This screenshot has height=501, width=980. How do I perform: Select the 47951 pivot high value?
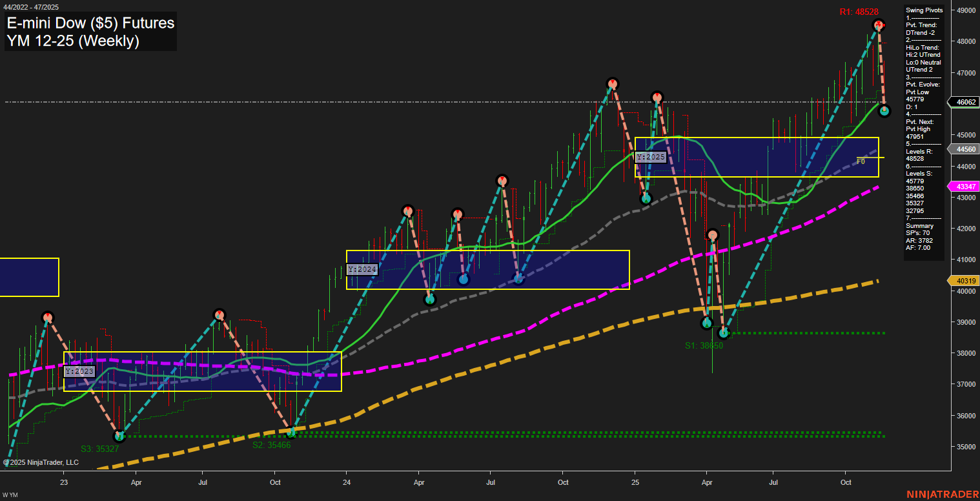click(915, 136)
